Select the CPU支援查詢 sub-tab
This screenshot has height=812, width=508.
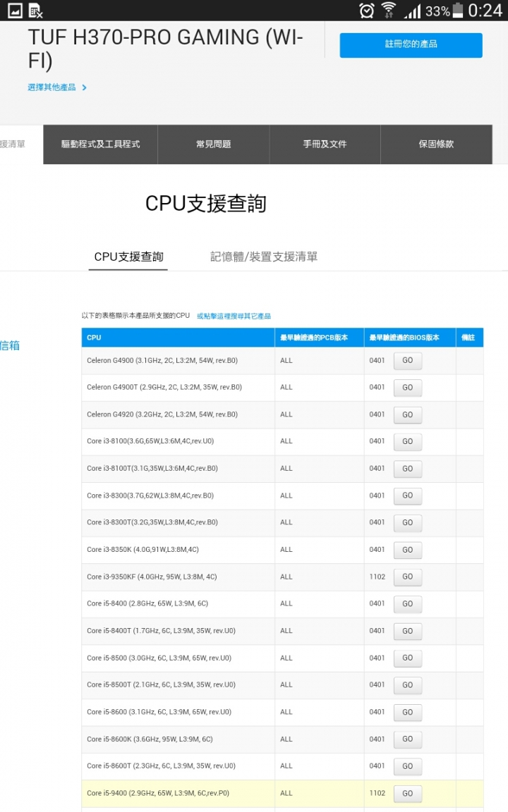[128, 257]
